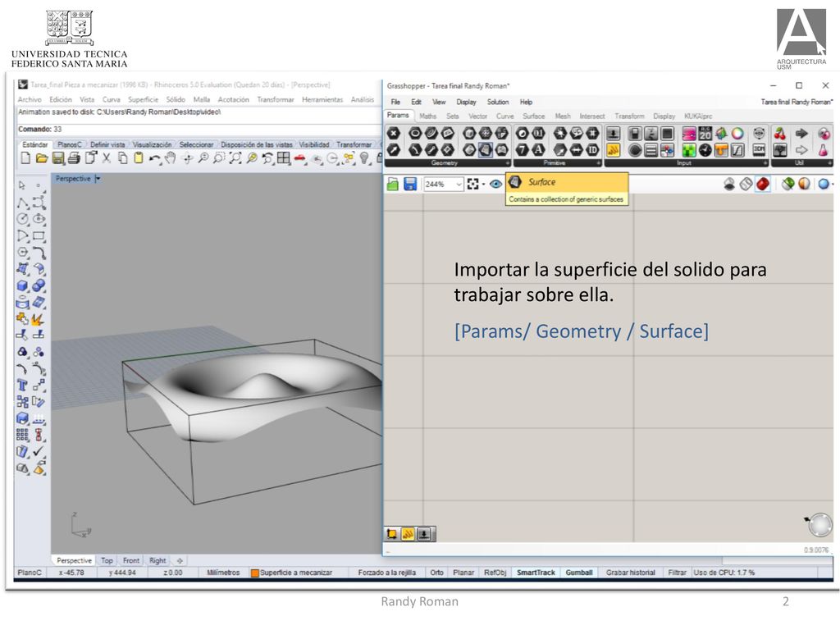Toggle Planar mode in Rhino status bar
This screenshot has width=840, height=630.
[x=463, y=573]
